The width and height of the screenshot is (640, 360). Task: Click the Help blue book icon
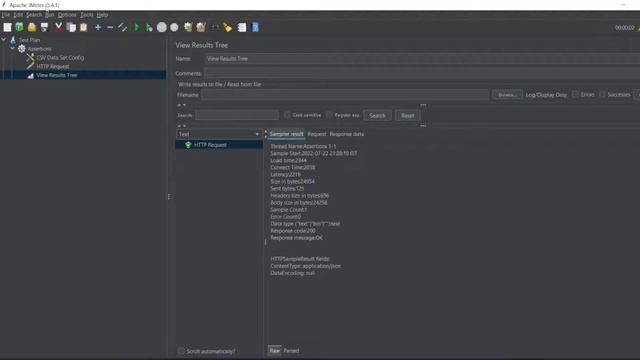point(256,27)
